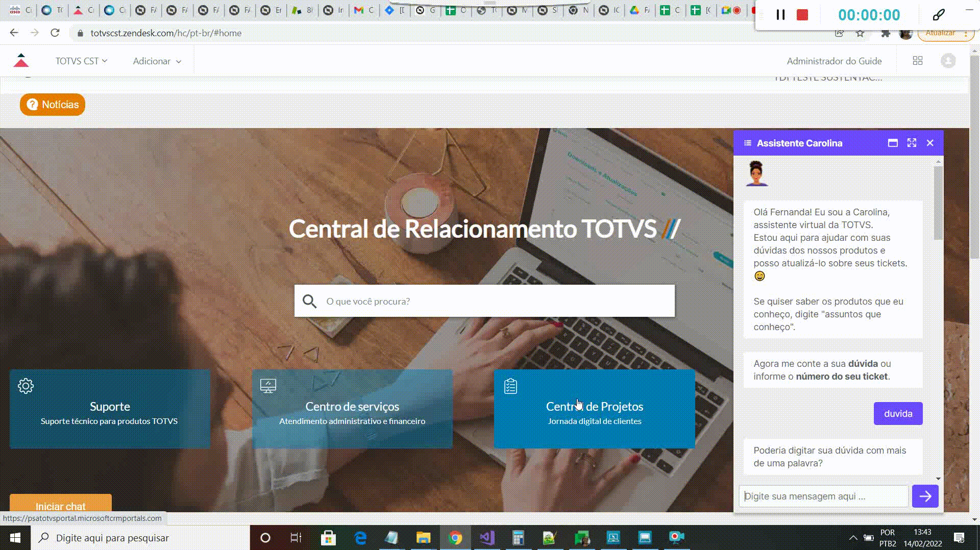
Task: Click the TOTVS red triangle logo
Action: point(21,61)
